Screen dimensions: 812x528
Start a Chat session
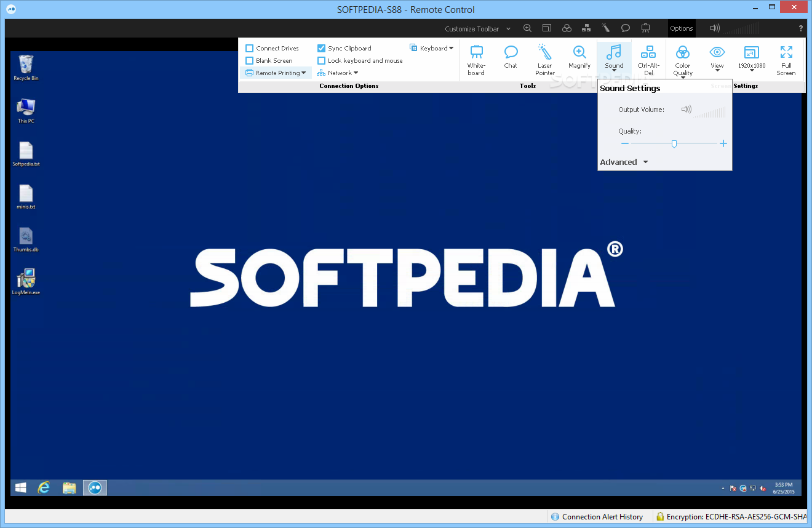pyautogui.click(x=511, y=56)
